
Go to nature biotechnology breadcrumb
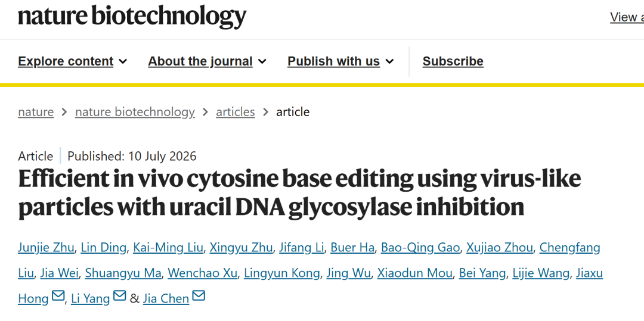(135, 112)
